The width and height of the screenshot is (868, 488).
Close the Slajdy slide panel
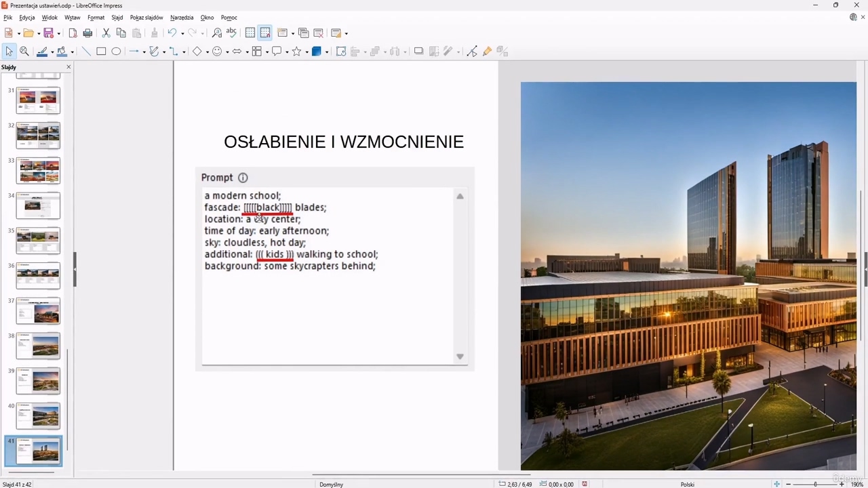pos(68,67)
